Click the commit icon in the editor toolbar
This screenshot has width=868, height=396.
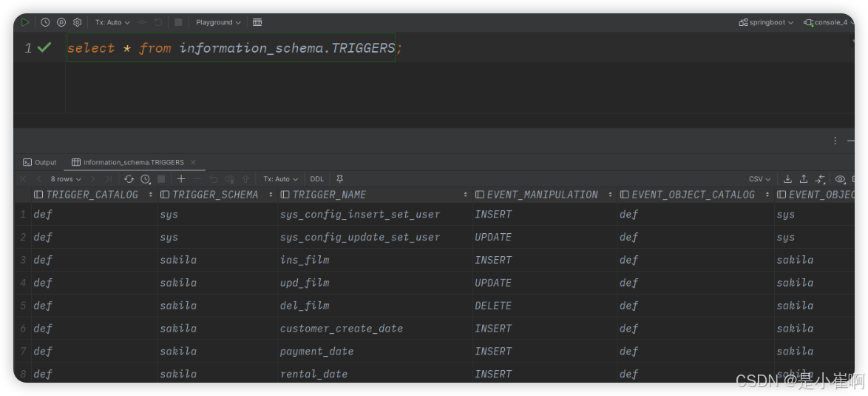coord(142,22)
